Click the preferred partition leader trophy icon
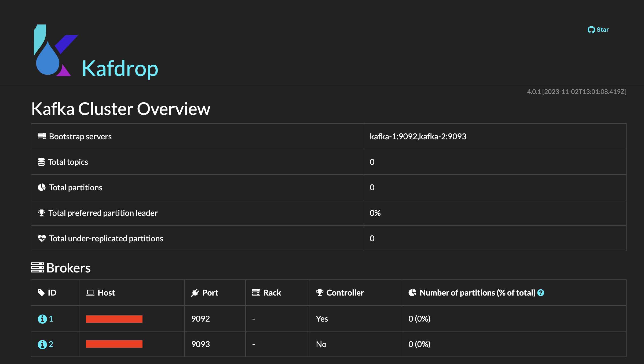644x364 pixels. tap(42, 213)
